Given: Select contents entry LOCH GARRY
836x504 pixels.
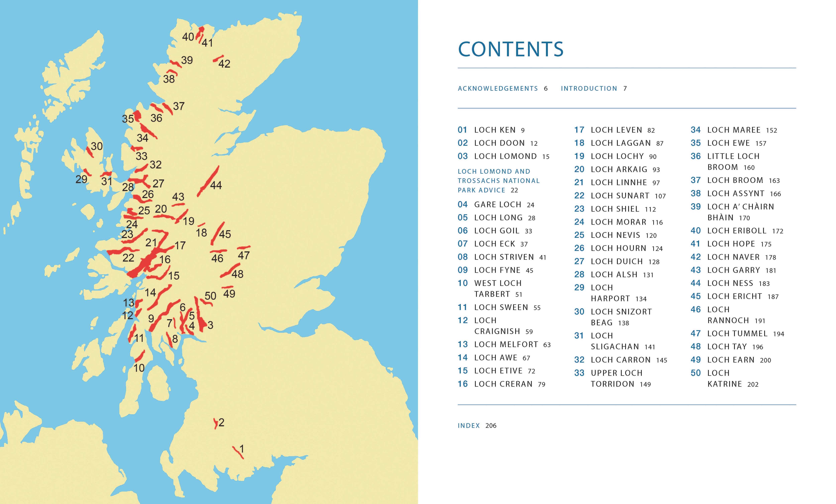Looking at the screenshot, I should point(734,270).
